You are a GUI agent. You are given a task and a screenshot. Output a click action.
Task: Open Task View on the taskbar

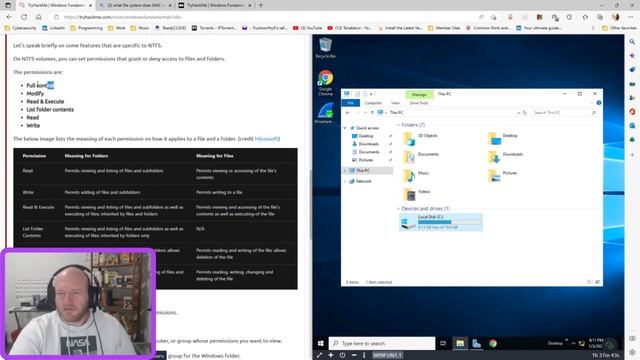click(443, 343)
